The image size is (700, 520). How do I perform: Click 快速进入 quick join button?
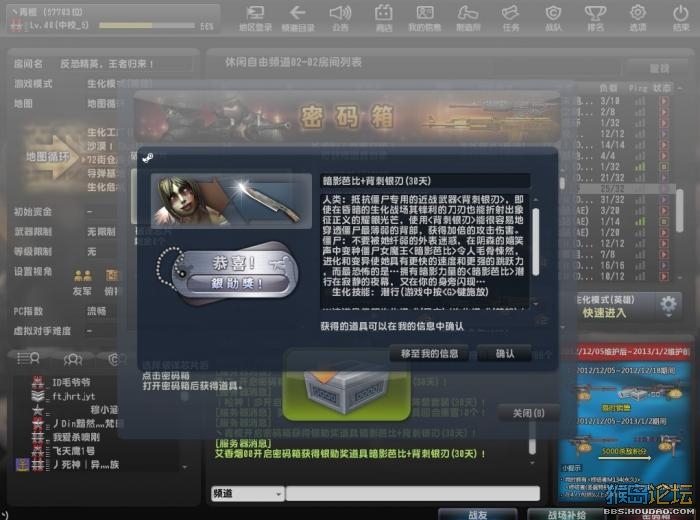tap(604, 312)
